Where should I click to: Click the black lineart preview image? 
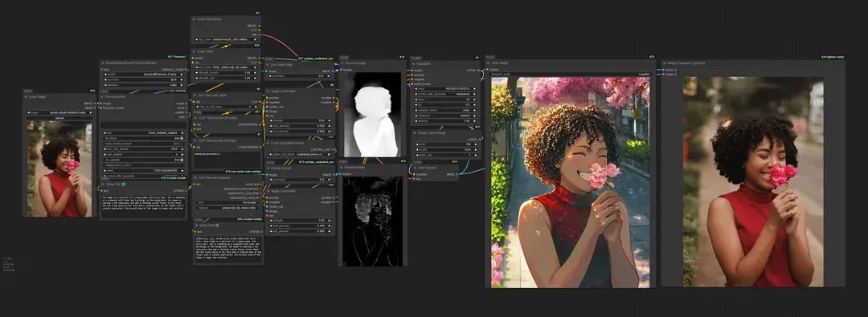point(372,221)
